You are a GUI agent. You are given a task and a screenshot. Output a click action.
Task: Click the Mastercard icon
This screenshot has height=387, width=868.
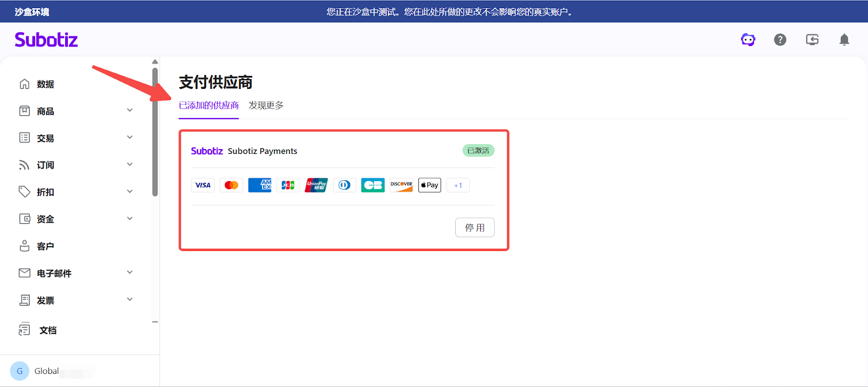point(232,185)
